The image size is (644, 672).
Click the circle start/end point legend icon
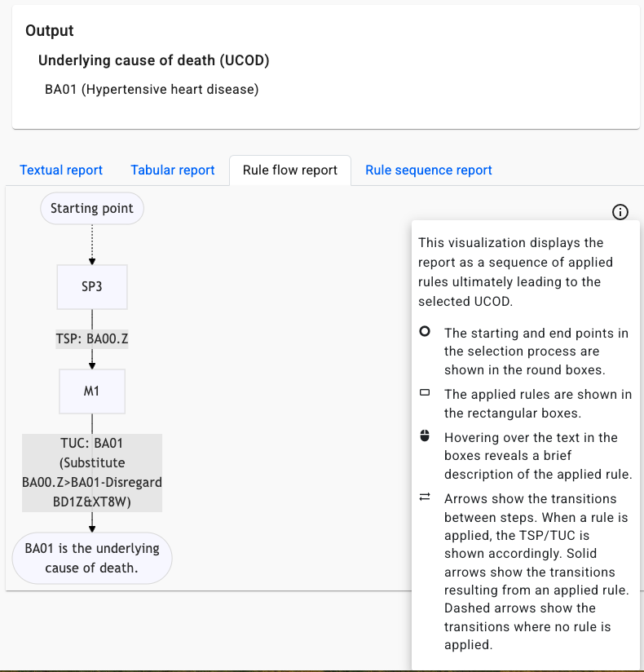tap(424, 333)
